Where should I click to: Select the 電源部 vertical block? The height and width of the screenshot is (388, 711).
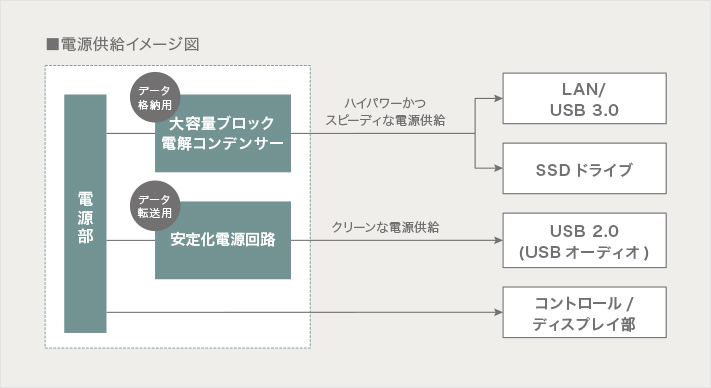(x=85, y=213)
